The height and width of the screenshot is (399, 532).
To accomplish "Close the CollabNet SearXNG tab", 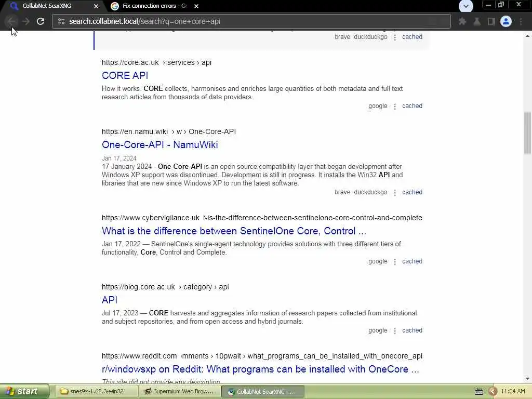I will (x=96, y=6).
